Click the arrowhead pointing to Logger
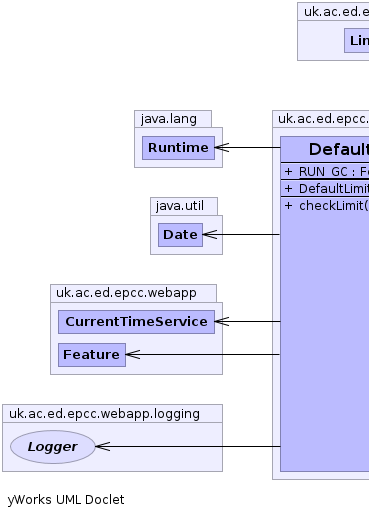Viewport: 369px width, 517px height. tap(103, 446)
